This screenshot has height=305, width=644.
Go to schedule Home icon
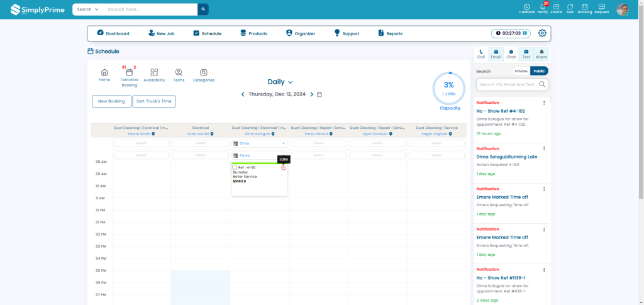[x=104, y=75]
